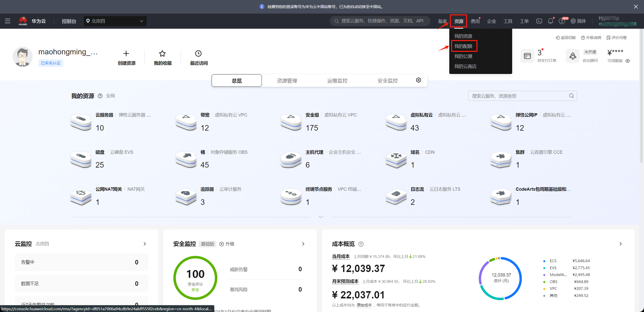Expand more resources with the down chevron
644x312 pixels.
pyautogui.click(x=321, y=217)
